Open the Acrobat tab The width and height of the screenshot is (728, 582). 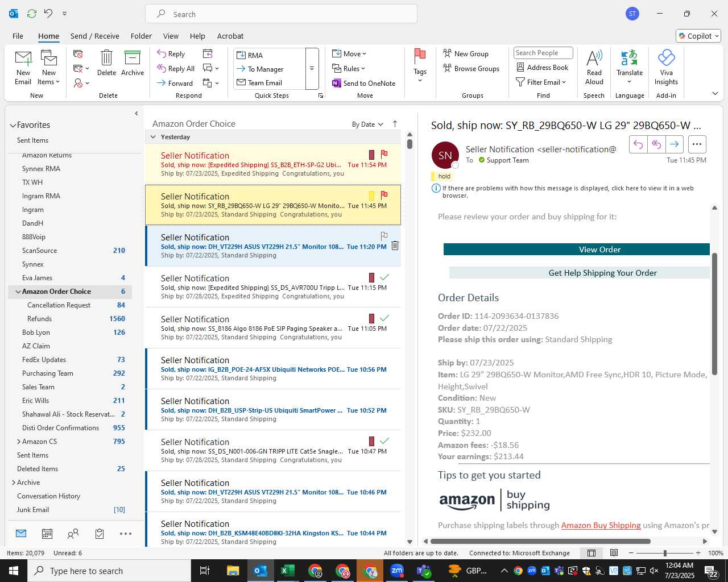(x=230, y=36)
